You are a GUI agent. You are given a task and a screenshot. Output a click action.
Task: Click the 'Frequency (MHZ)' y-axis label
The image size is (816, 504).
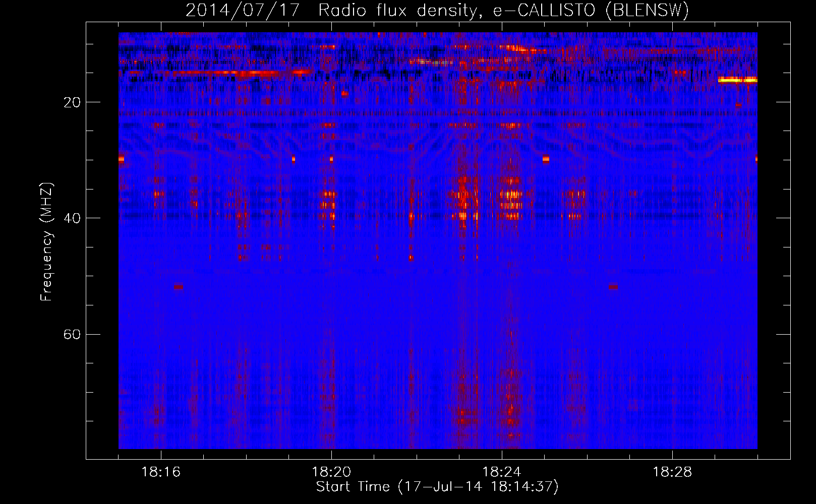point(46,242)
